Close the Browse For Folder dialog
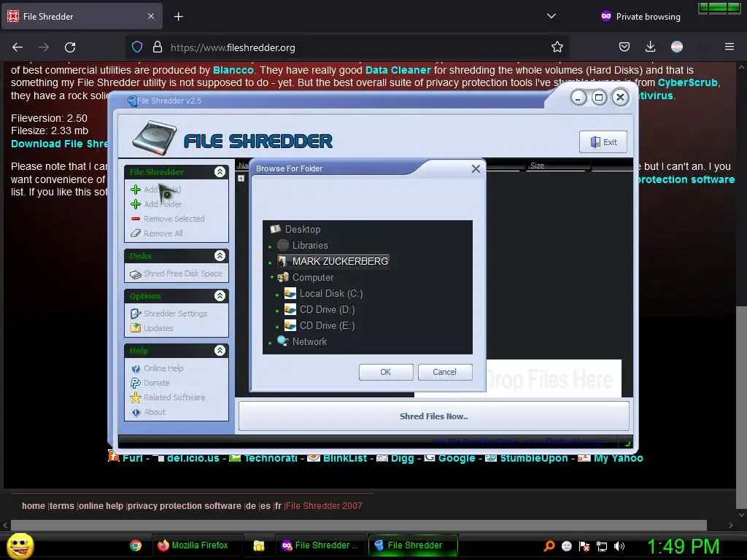This screenshot has height=560, width=747. [x=476, y=168]
